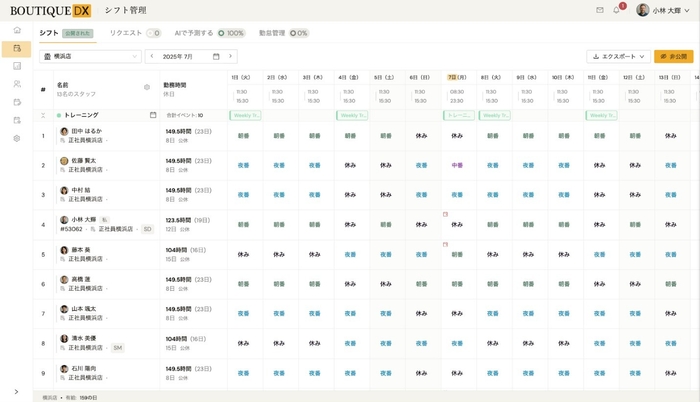The height and width of the screenshot is (402, 700).
Task: Click the mail envelope icon
Action: [x=600, y=10]
